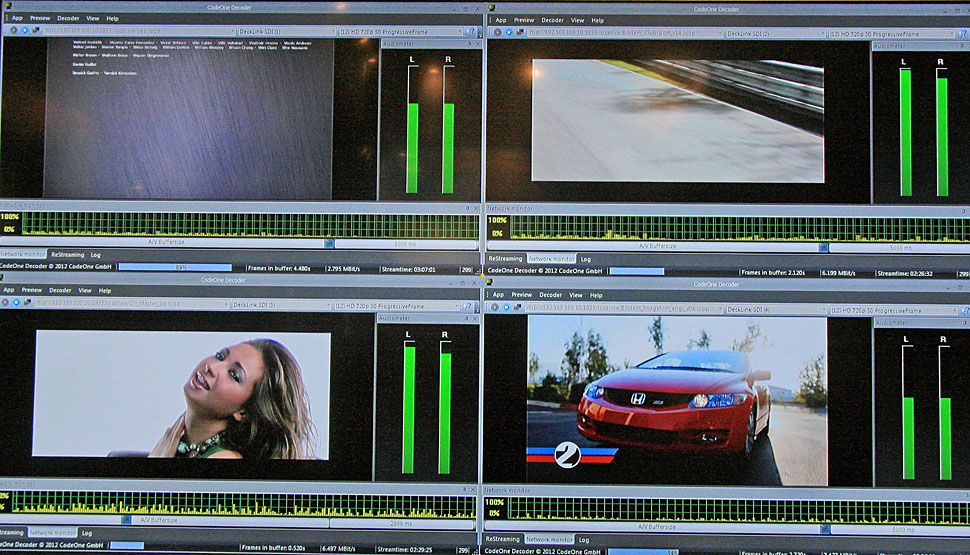The image size is (970, 555).
Task: Open the DeckLink SDI (1) output device dropdown
Action: [285, 31]
